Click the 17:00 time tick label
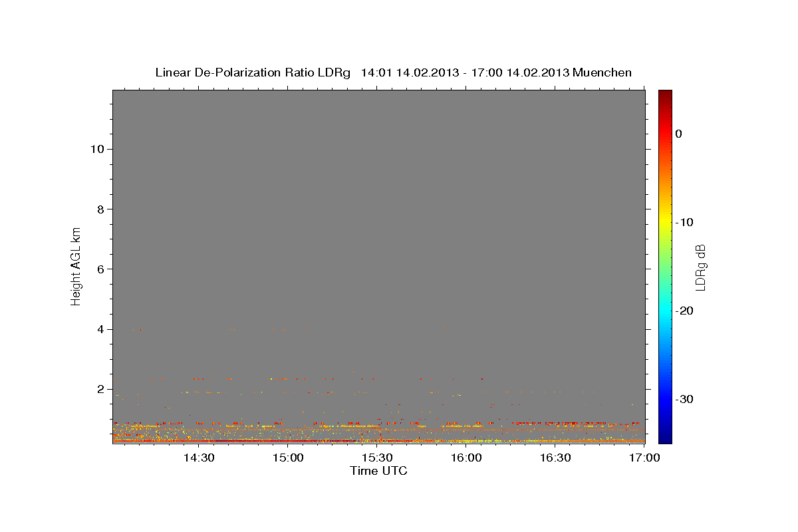 pyautogui.click(x=644, y=458)
